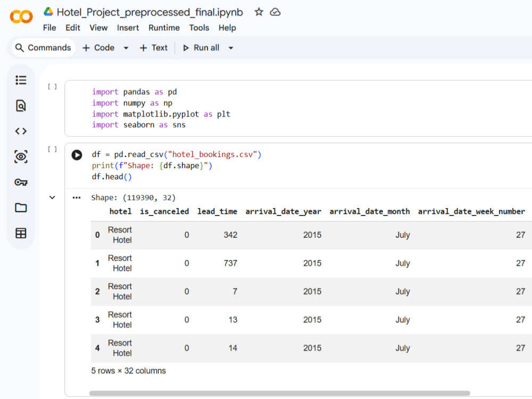Screen dimensions: 532x399
Task: Open output options three-dot menu
Action: pos(77,197)
